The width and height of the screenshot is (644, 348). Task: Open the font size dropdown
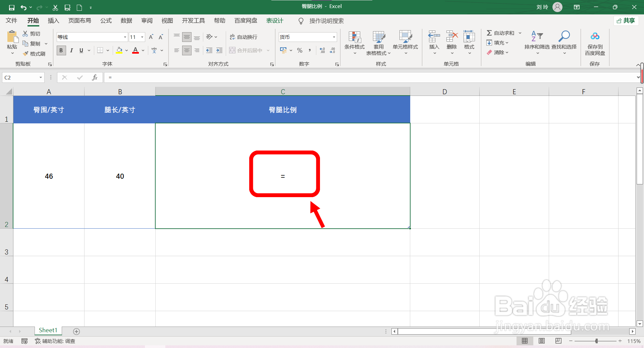coord(142,37)
